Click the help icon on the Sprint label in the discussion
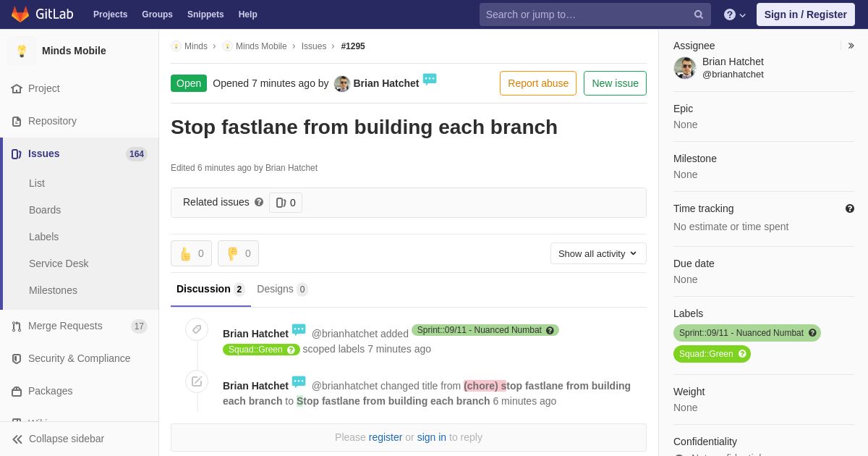 [x=550, y=330]
